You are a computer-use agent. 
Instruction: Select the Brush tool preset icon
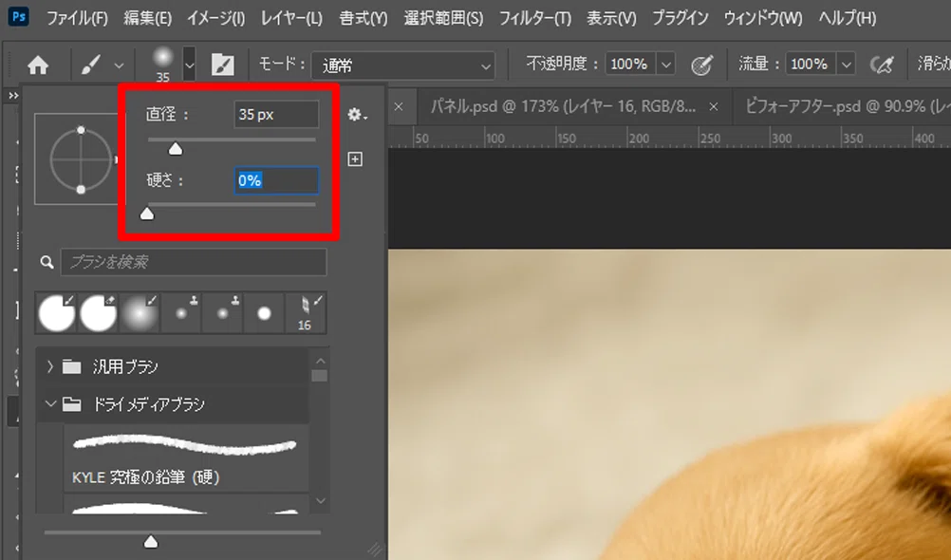[x=91, y=65]
